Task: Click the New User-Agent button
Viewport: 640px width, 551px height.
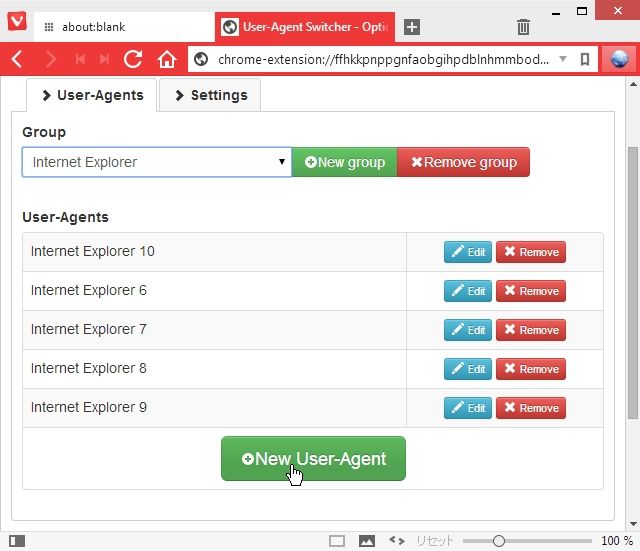Action: pos(313,459)
